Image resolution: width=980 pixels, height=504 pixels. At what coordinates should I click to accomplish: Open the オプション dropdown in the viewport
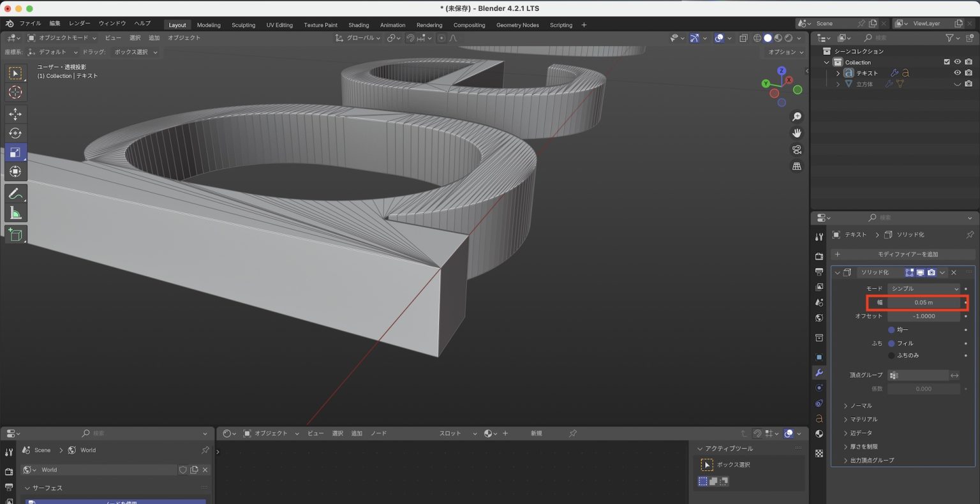[783, 52]
